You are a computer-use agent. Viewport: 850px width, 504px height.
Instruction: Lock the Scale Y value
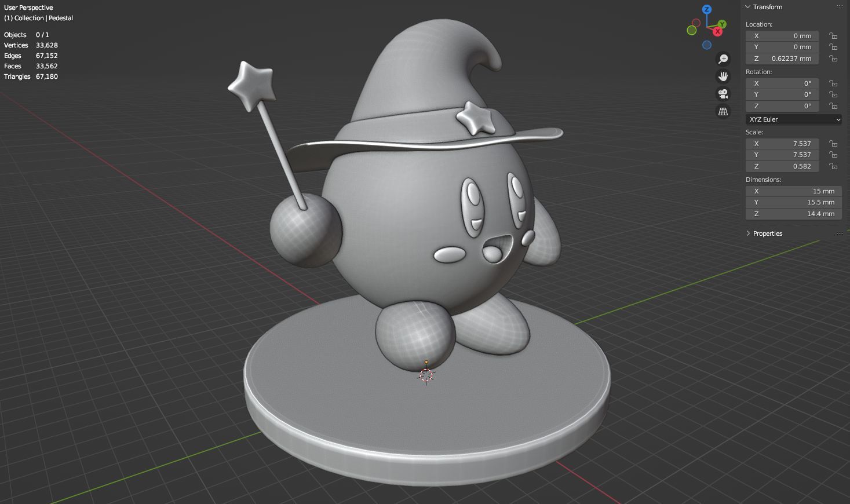click(x=833, y=155)
